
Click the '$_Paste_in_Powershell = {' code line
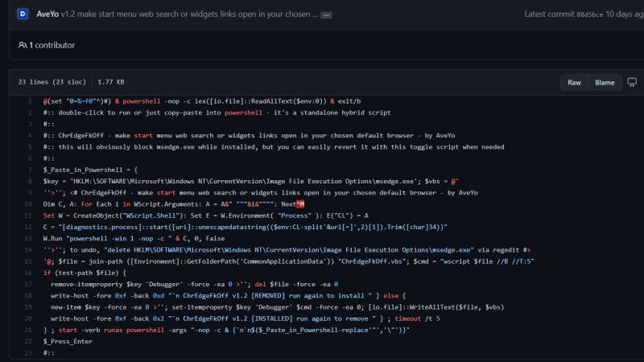[90, 170]
